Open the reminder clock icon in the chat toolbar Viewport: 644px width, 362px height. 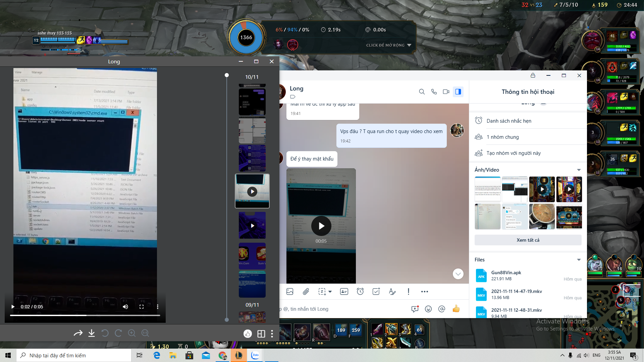tap(360, 292)
